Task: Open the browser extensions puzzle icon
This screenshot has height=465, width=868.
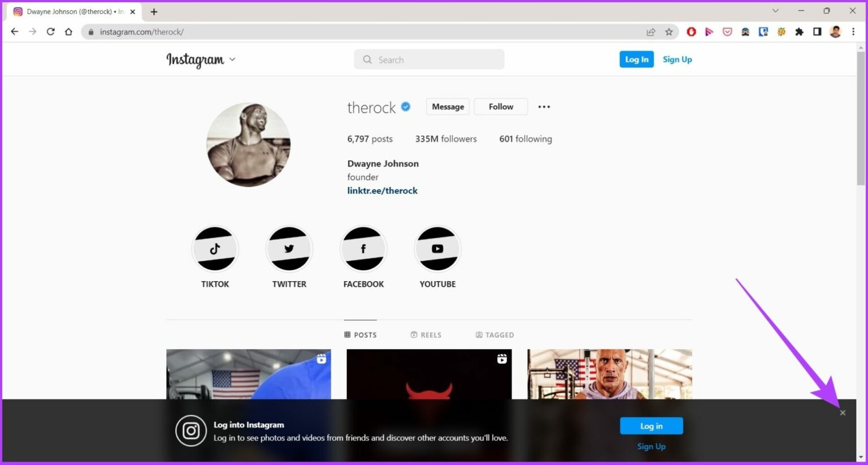Action: (800, 32)
